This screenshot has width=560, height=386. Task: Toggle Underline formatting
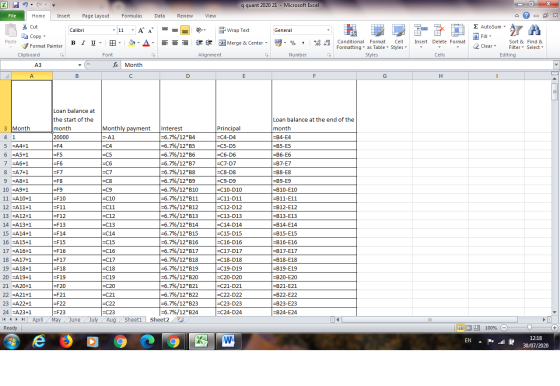click(93, 43)
